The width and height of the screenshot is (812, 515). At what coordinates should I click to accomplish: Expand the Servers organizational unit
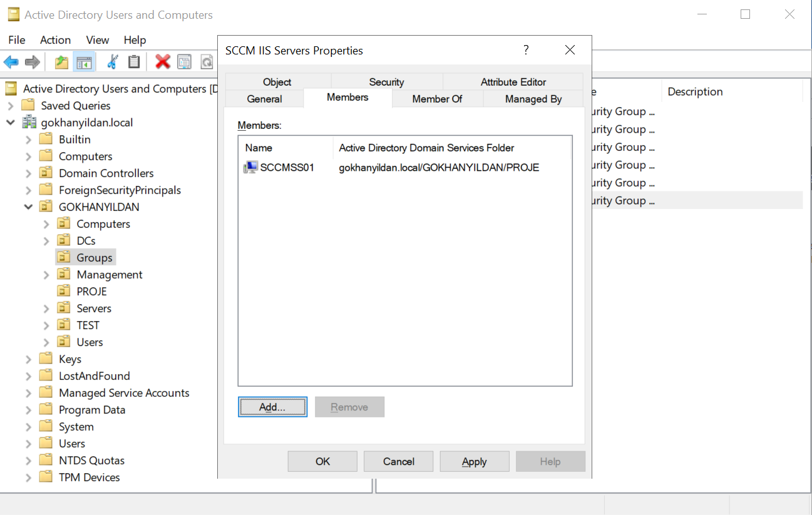(46, 308)
